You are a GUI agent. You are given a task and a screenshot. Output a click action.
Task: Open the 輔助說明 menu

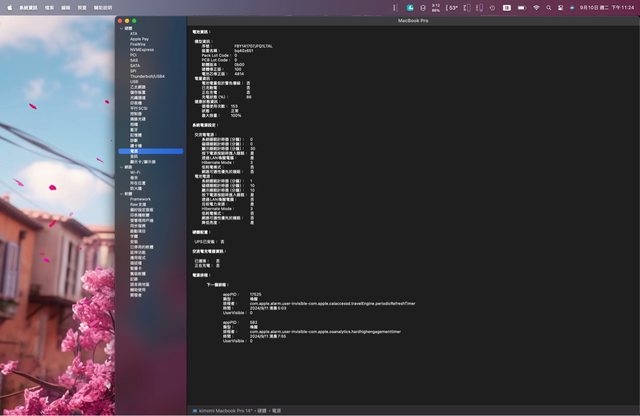[103, 7]
